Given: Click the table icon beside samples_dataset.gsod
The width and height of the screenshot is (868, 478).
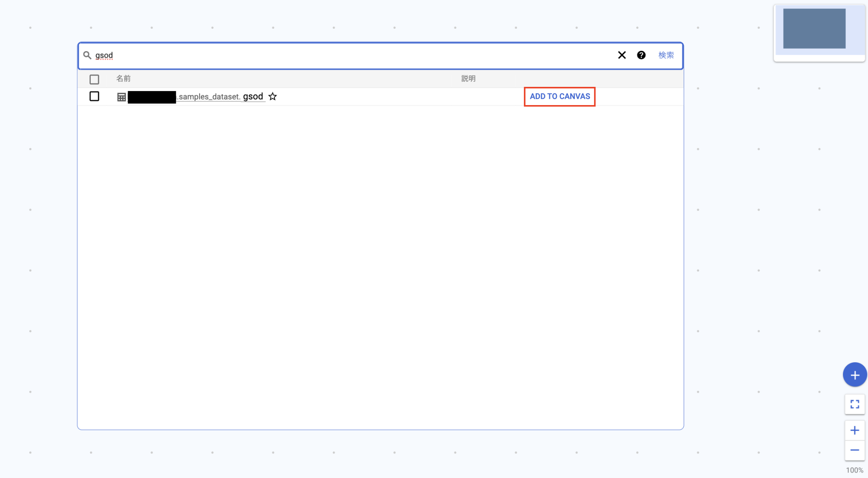Looking at the screenshot, I should [x=121, y=96].
